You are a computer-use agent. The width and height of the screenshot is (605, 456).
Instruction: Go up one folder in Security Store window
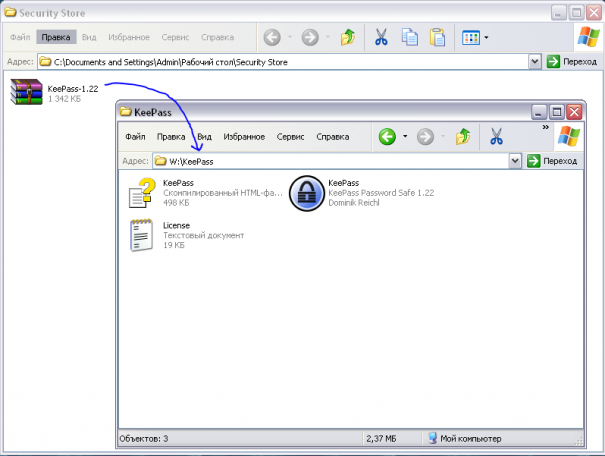point(348,37)
